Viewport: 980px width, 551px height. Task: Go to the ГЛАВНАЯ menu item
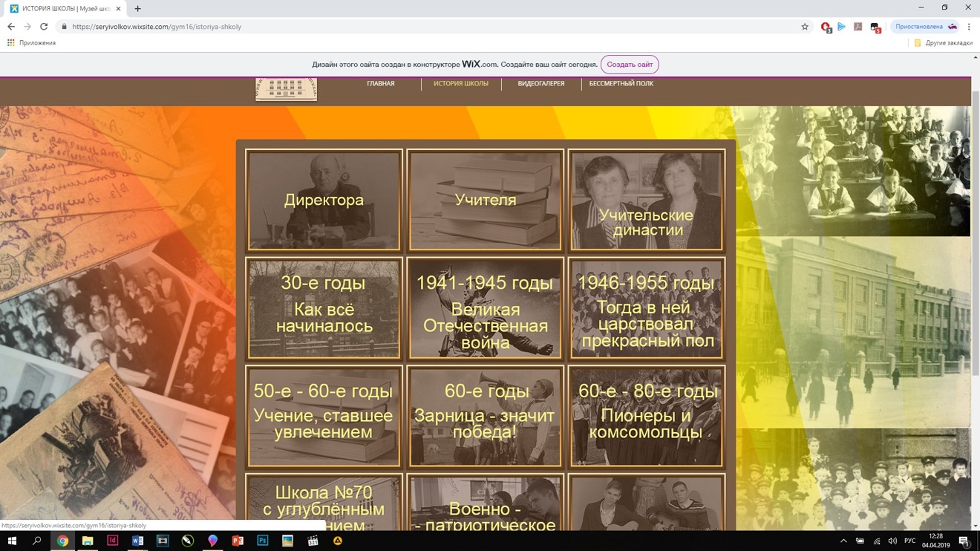click(380, 84)
